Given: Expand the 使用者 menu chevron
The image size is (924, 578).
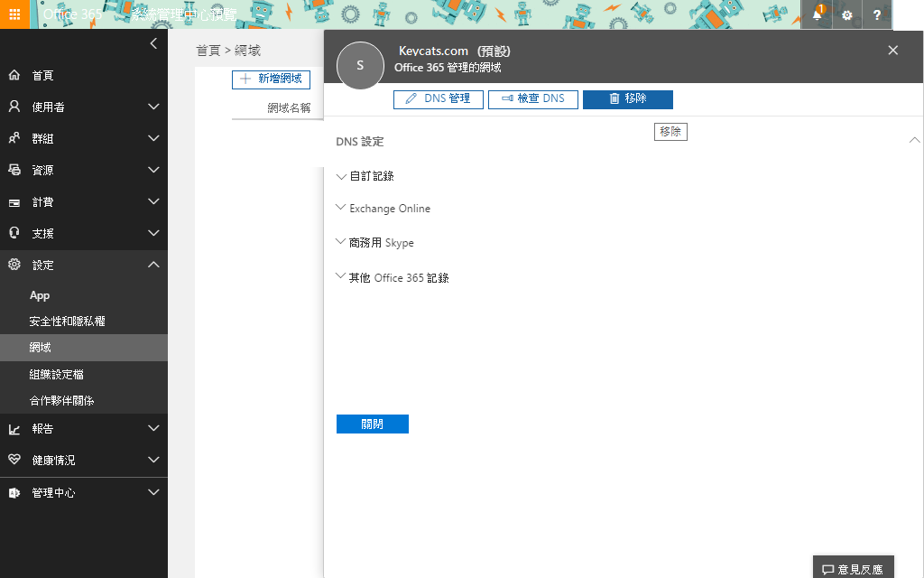Looking at the screenshot, I should point(153,107).
